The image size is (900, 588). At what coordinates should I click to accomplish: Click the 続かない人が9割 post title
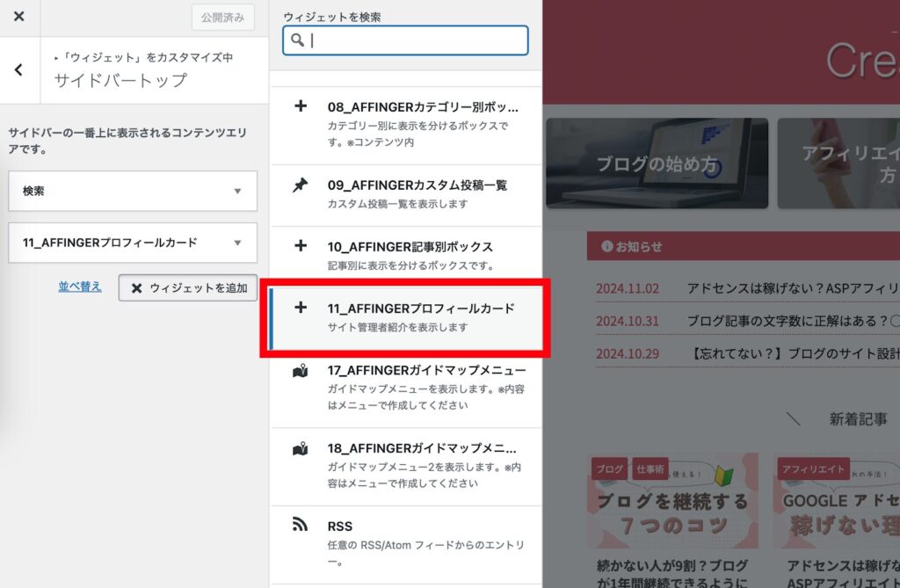[x=672, y=573]
